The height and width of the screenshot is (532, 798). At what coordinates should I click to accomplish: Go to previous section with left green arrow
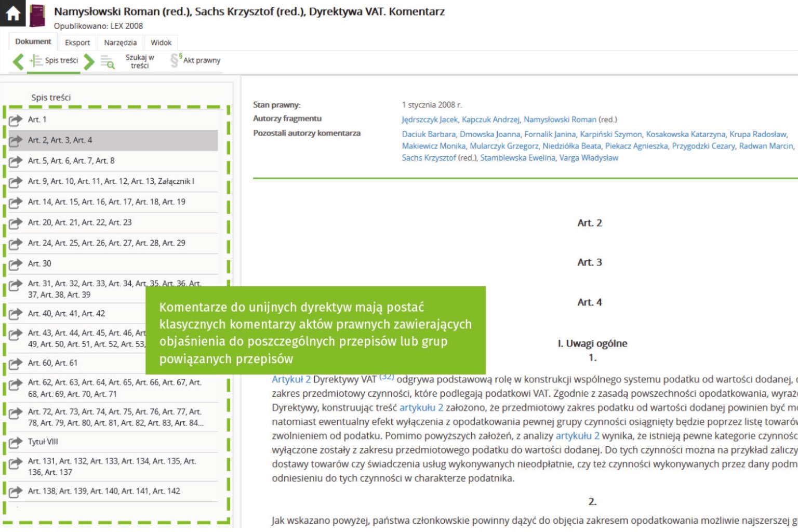(18, 61)
